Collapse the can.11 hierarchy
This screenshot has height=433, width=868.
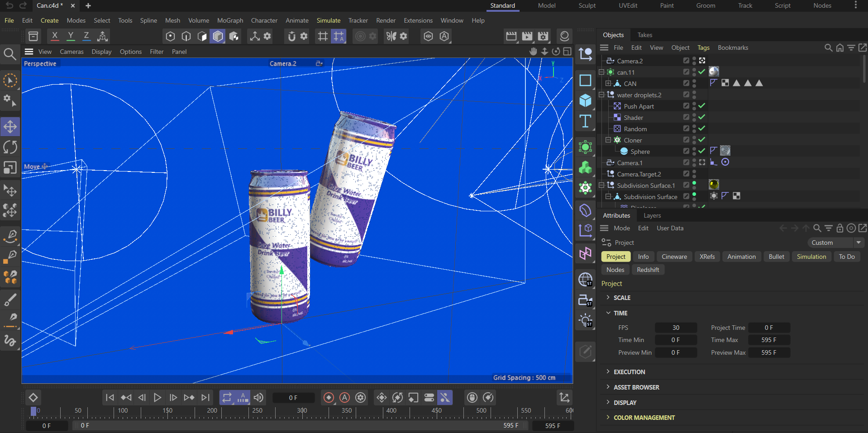pyautogui.click(x=601, y=72)
